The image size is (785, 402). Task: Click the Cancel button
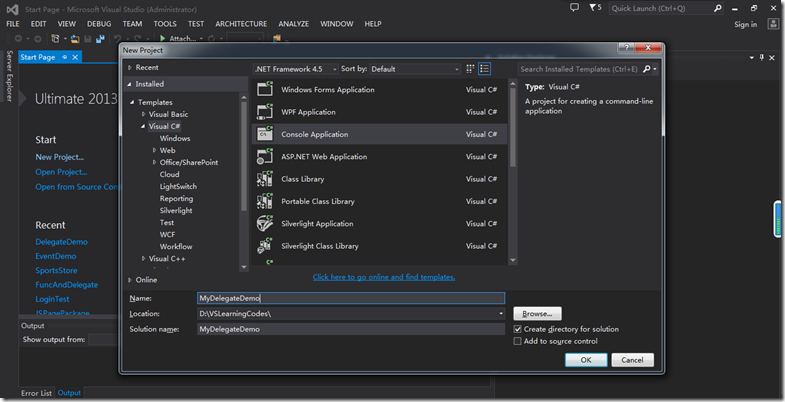pos(632,359)
